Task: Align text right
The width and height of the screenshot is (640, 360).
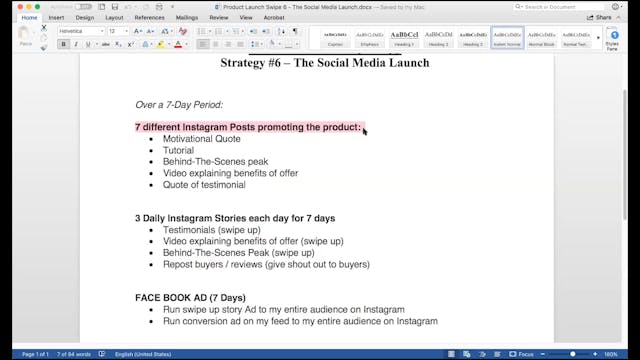Action: 228,44
